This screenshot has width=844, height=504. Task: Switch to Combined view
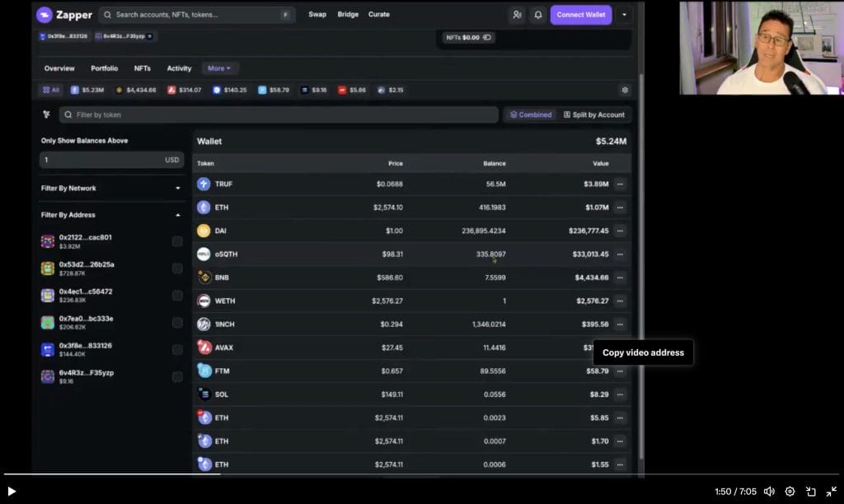pos(531,114)
